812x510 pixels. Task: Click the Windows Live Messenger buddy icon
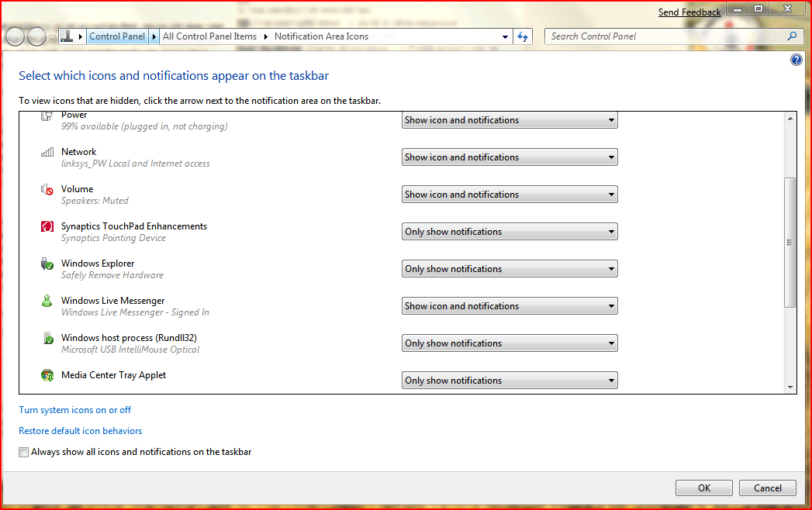tap(47, 301)
